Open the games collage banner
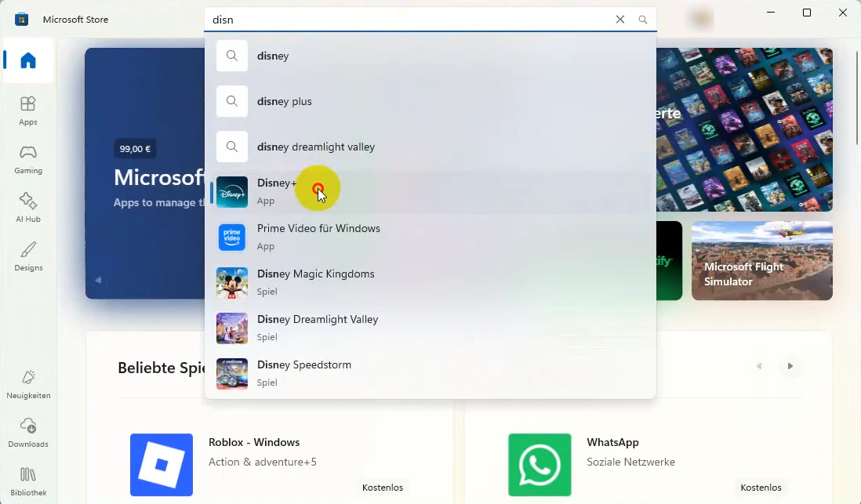 click(745, 129)
